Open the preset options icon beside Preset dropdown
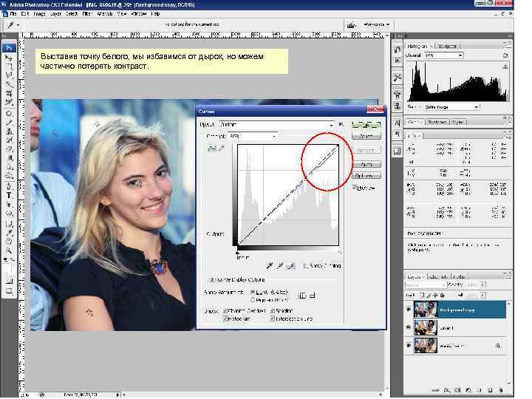 341,125
